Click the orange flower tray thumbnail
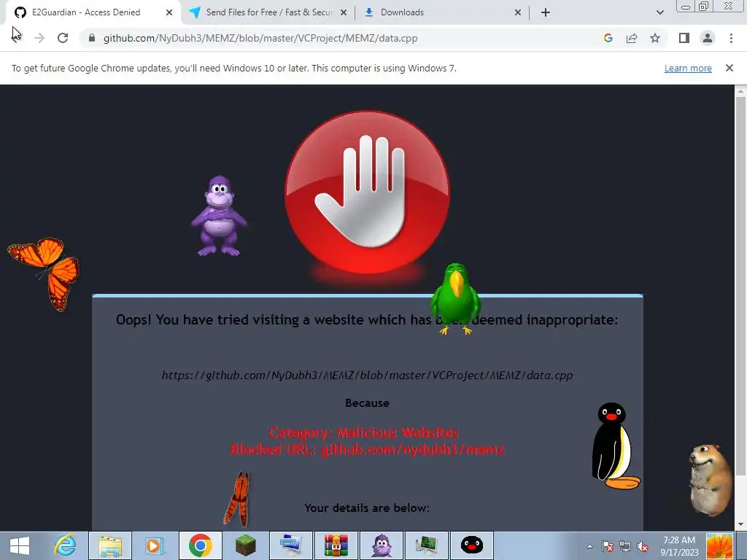Screen dimensions: 747x560 tap(719, 546)
